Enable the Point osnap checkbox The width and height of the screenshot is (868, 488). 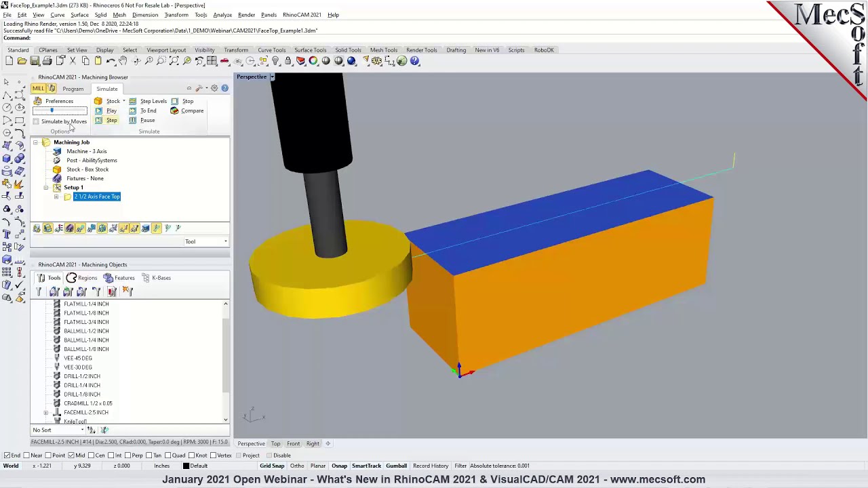click(x=47, y=455)
